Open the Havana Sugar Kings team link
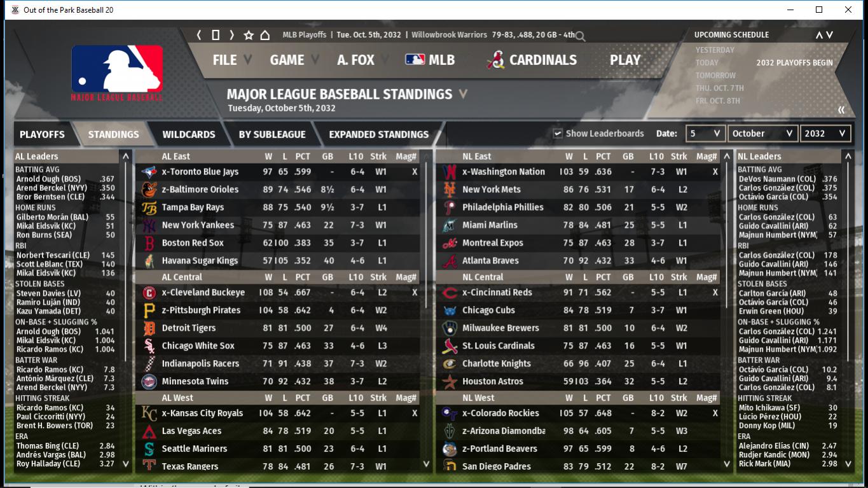Screen dimensions: 868x488 (x=200, y=261)
